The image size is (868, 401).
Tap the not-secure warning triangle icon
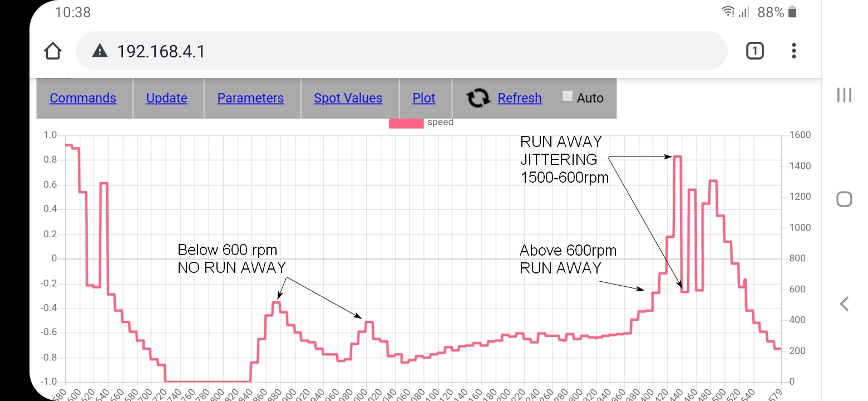click(x=100, y=51)
